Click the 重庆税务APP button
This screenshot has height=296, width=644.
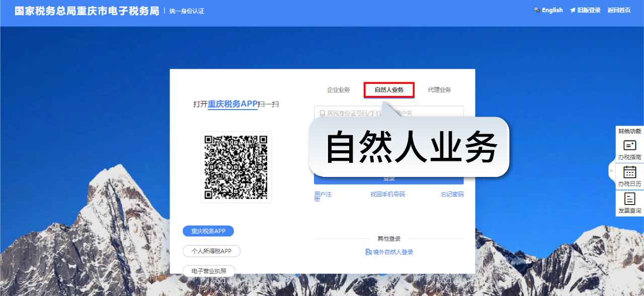tap(208, 231)
